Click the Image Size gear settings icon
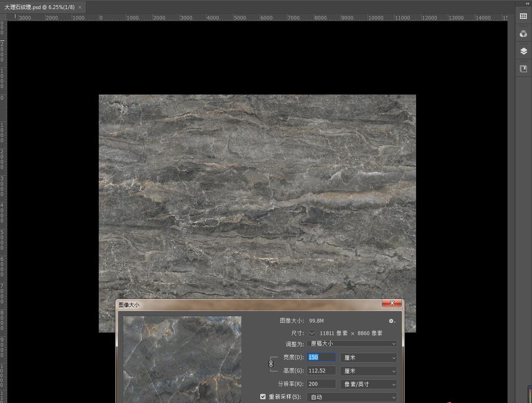532x403 pixels. 391,321
